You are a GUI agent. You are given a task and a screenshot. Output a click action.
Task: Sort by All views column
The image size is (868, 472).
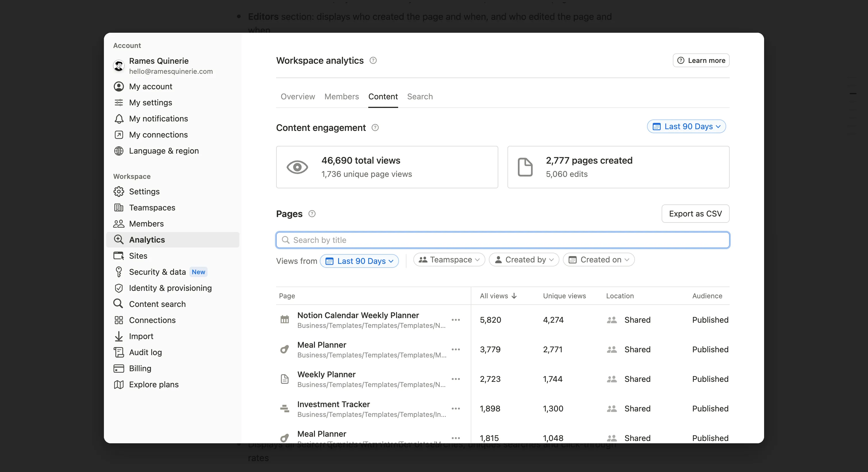tap(498, 296)
